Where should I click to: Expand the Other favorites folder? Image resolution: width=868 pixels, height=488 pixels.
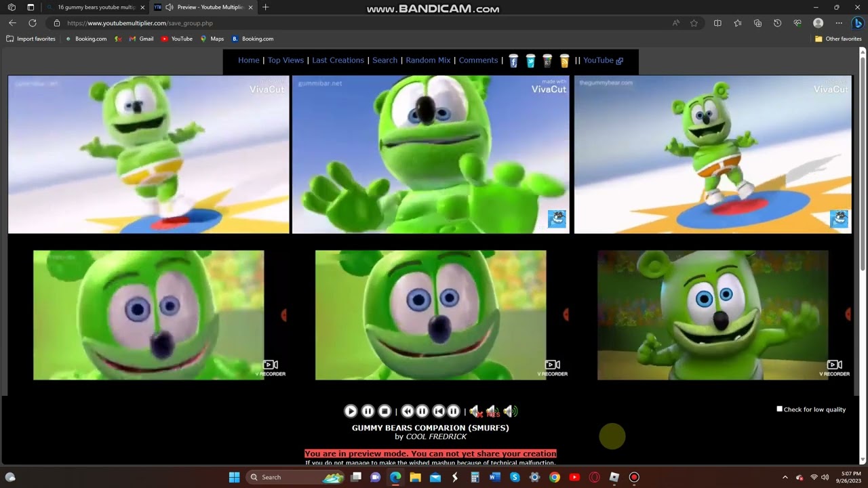(838, 39)
